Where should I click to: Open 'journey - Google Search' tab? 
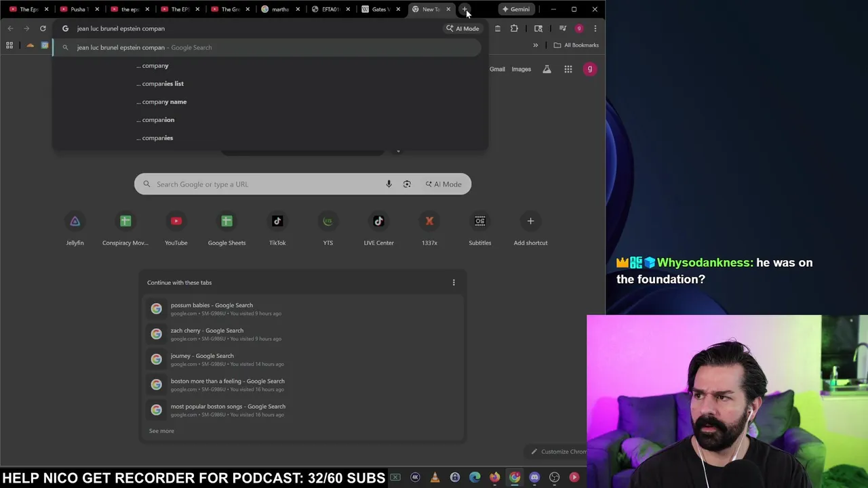(302, 359)
